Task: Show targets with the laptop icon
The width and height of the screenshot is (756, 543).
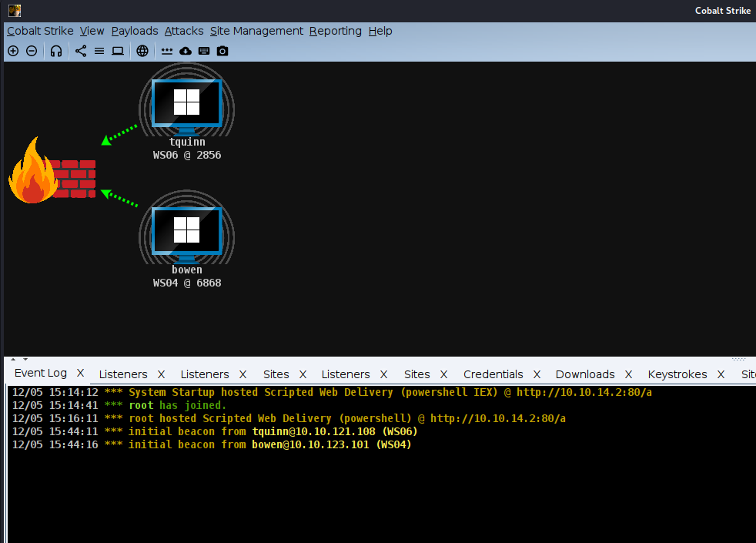Action: tap(118, 51)
